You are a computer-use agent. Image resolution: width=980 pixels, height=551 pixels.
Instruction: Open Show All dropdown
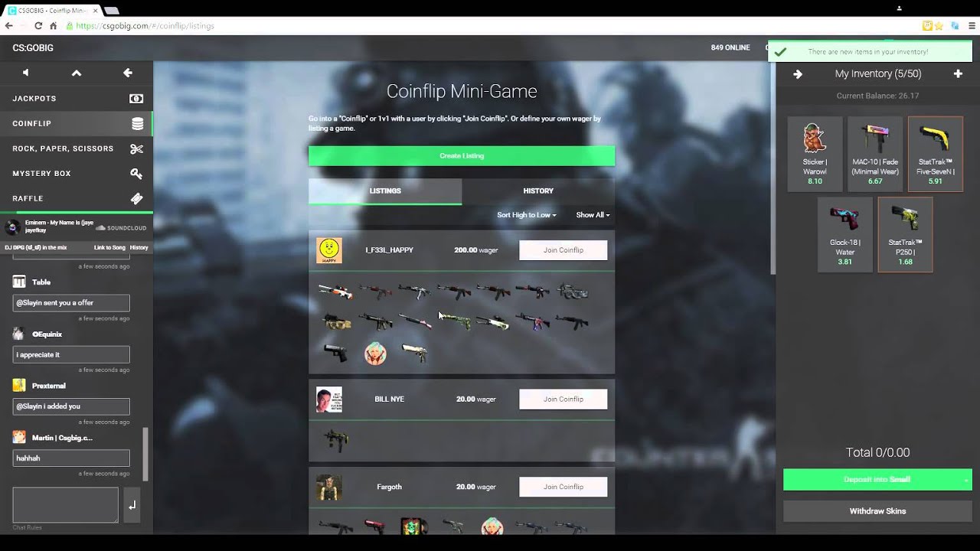(593, 215)
